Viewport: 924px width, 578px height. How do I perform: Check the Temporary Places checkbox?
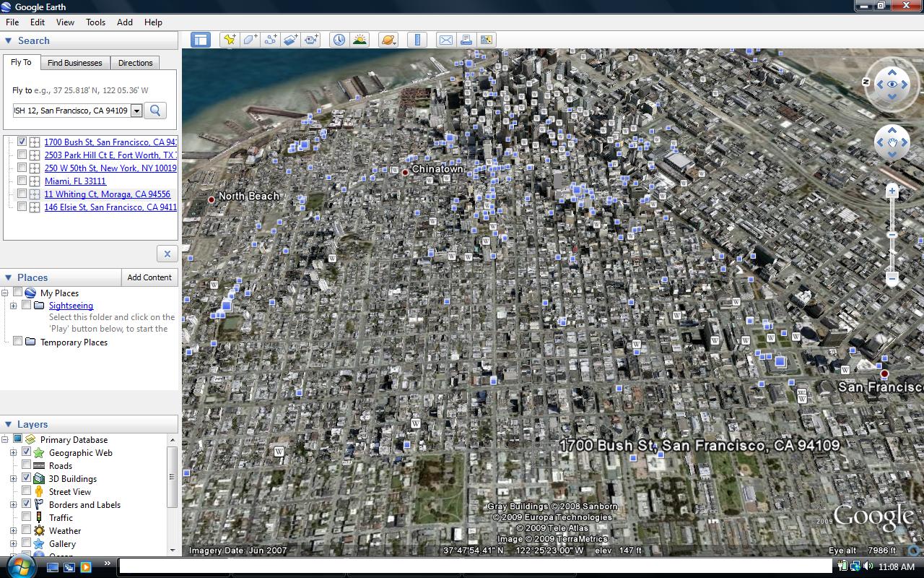coord(18,342)
